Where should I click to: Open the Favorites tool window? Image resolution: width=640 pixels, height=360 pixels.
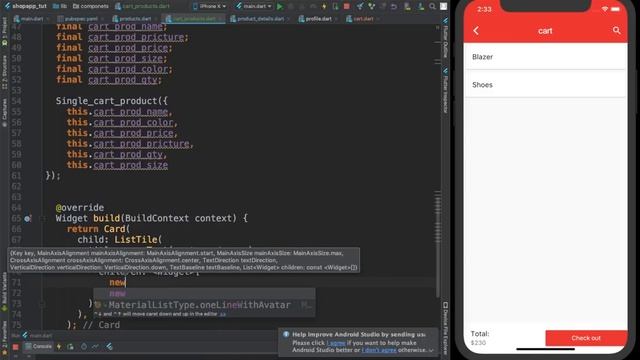pyautogui.click(x=4, y=337)
